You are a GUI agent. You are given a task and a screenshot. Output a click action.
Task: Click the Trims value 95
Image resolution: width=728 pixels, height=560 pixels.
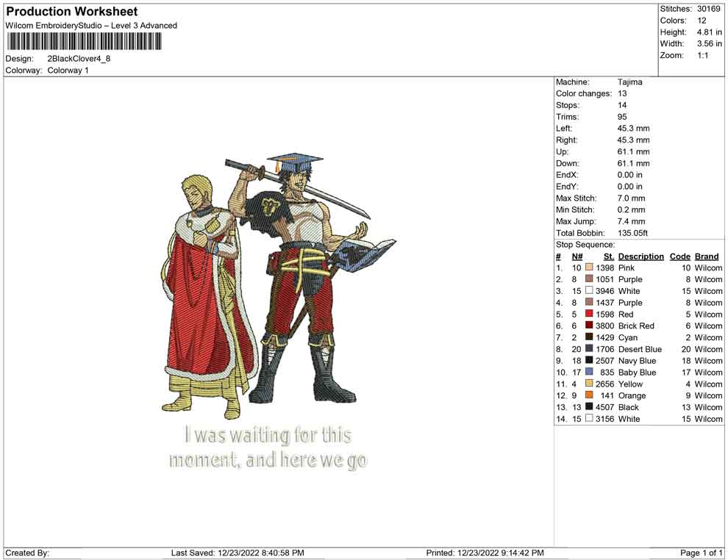click(622, 116)
